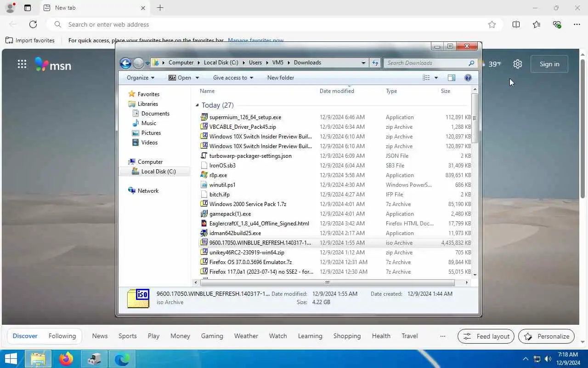Select r8p.exe application icon
588x368 pixels.
204,175
